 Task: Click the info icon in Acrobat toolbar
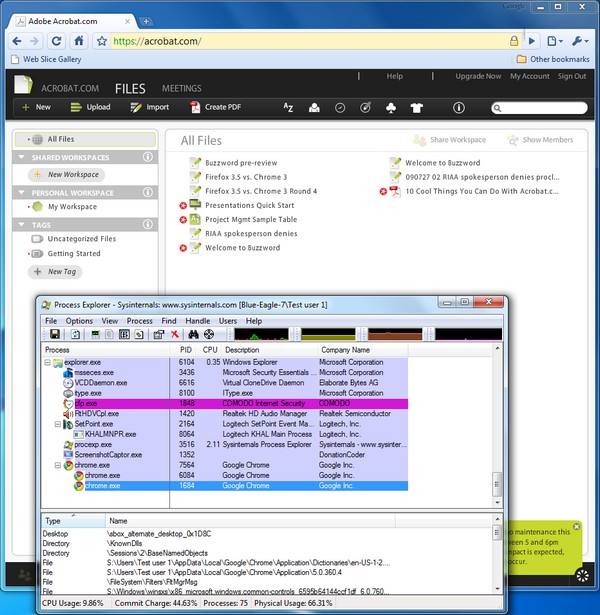[x=459, y=107]
